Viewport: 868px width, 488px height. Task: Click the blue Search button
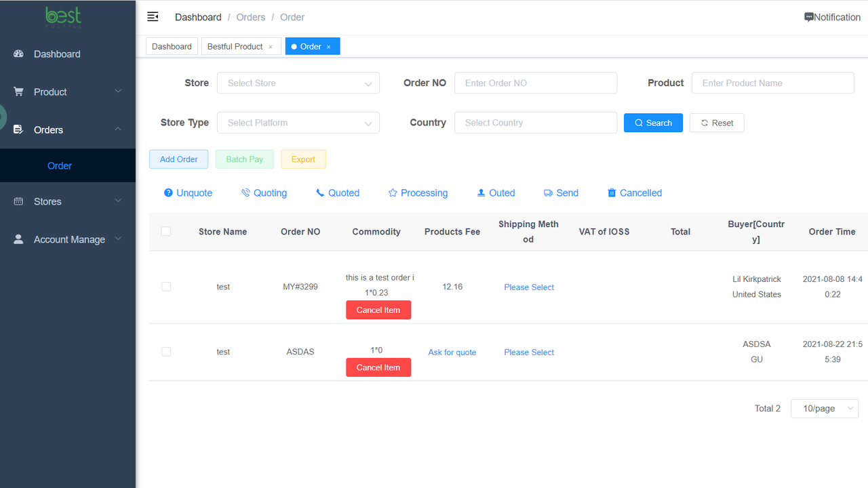(x=653, y=123)
